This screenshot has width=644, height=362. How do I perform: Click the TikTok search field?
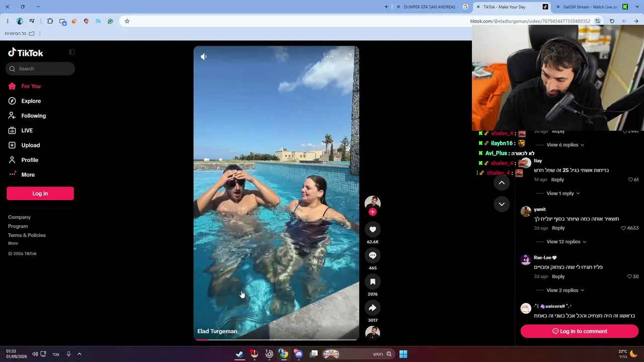click(x=40, y=69)
